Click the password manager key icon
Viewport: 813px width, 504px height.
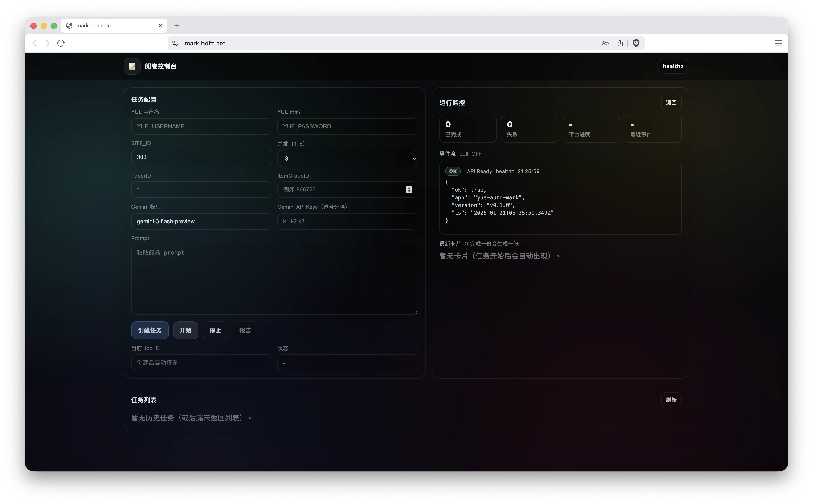pos(605,43)
